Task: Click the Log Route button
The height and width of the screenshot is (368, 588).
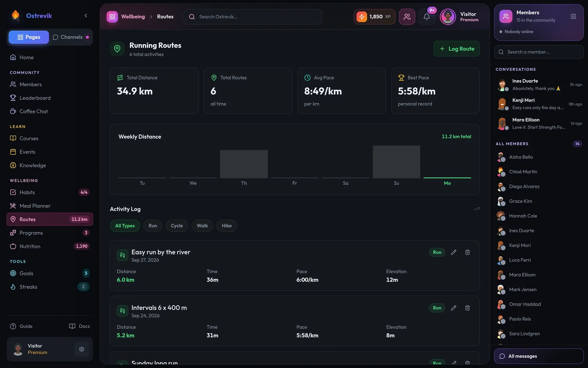Action: 457,49
